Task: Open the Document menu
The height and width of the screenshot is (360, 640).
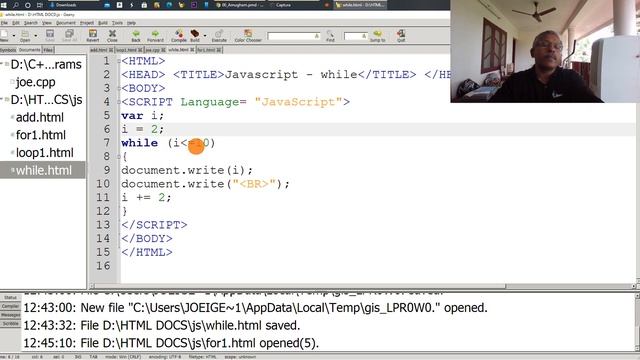Action: 66,23
